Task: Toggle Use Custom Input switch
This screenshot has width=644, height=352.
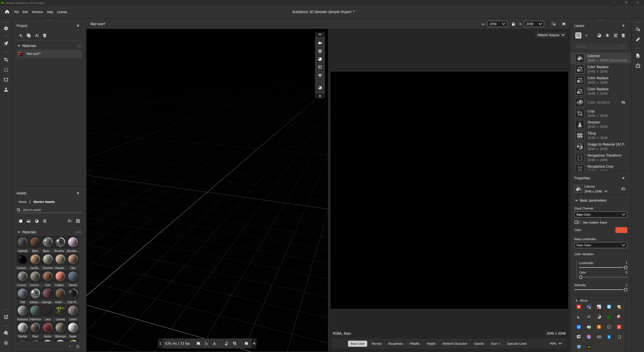Action: 577,222
